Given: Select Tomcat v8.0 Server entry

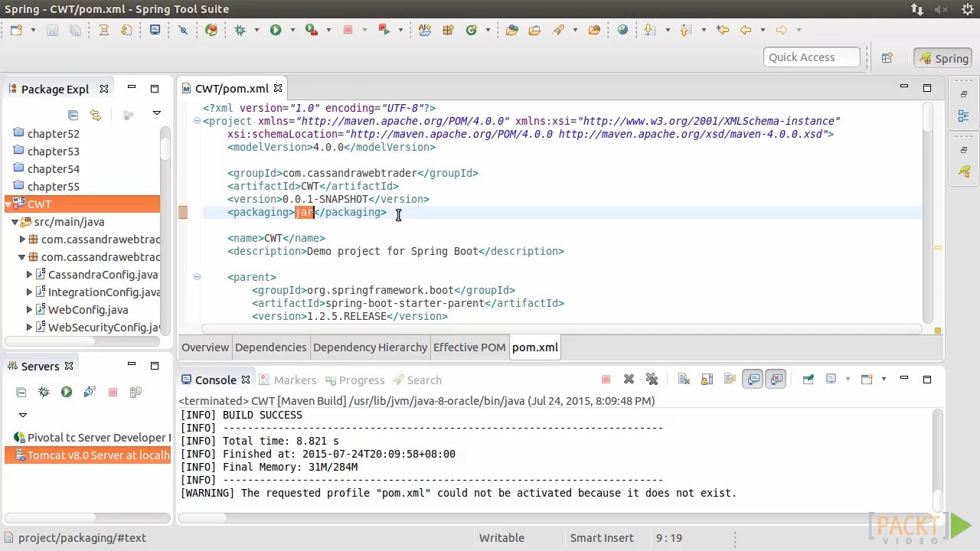Looking at the screenshot, I should click(x=88, y=455).
